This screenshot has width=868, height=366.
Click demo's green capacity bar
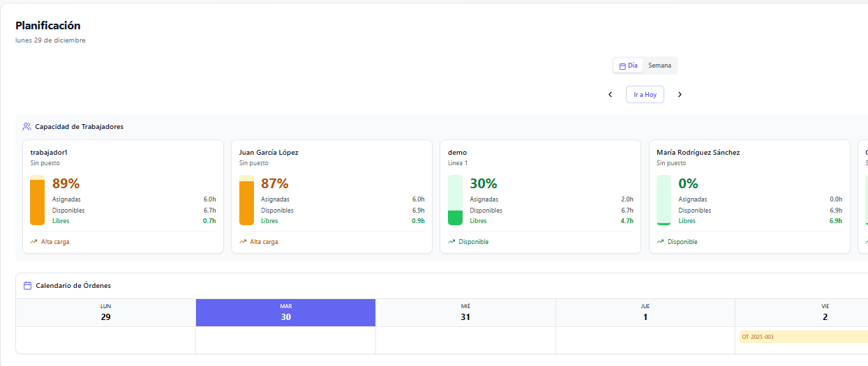click(455, 200)
